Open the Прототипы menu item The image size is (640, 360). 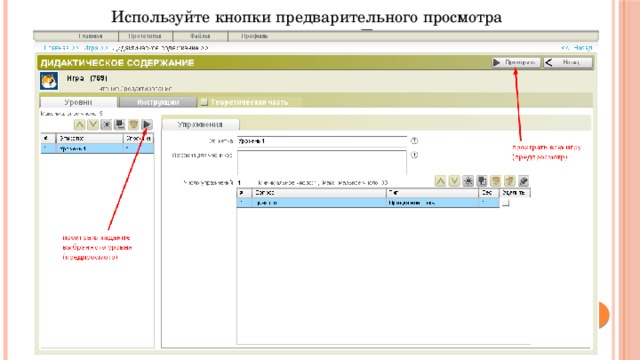coord(145,36)
